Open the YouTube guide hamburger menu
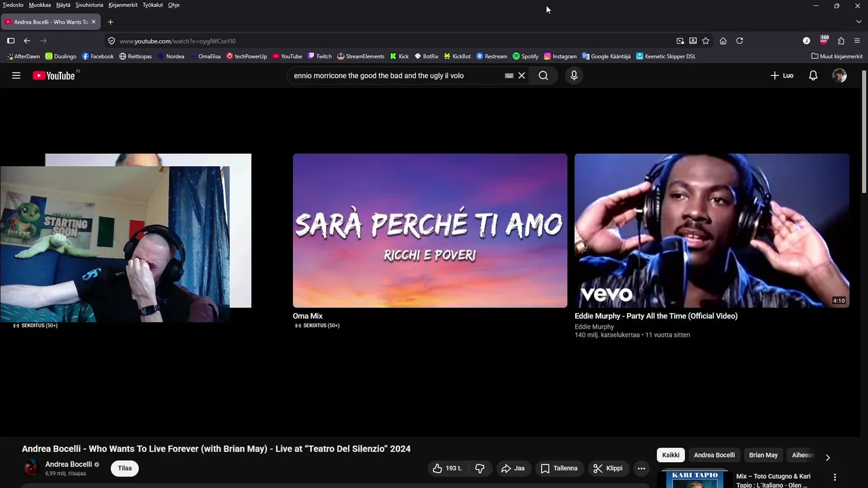The width and height of the screenshot is (868, 488). pyautogui.click(x=16, y=76)
